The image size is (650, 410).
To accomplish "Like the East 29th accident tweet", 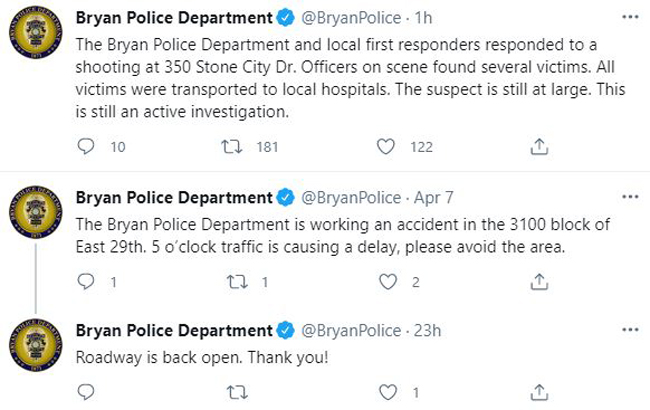I will (388, 282).
